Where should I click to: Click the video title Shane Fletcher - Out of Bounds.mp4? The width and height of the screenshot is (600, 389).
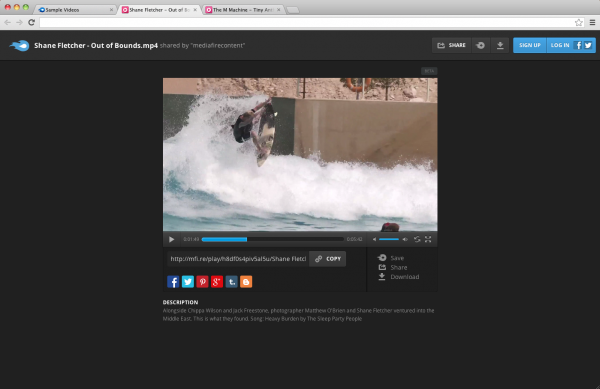tap(96, 46)
